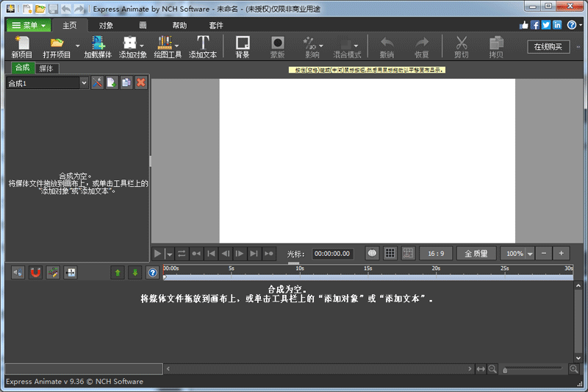588x392 pixels.
Task: Click the 光标 timecode field
Action: pos(332,254)
